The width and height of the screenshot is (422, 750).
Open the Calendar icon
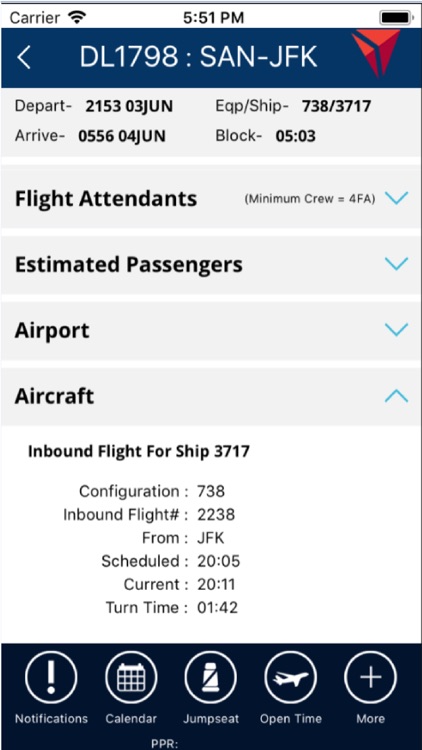[131, 677]
